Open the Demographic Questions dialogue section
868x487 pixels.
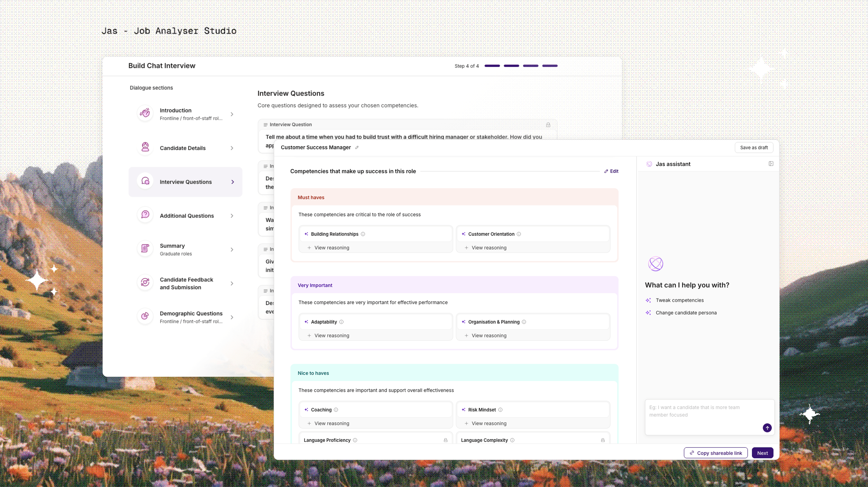185,317
